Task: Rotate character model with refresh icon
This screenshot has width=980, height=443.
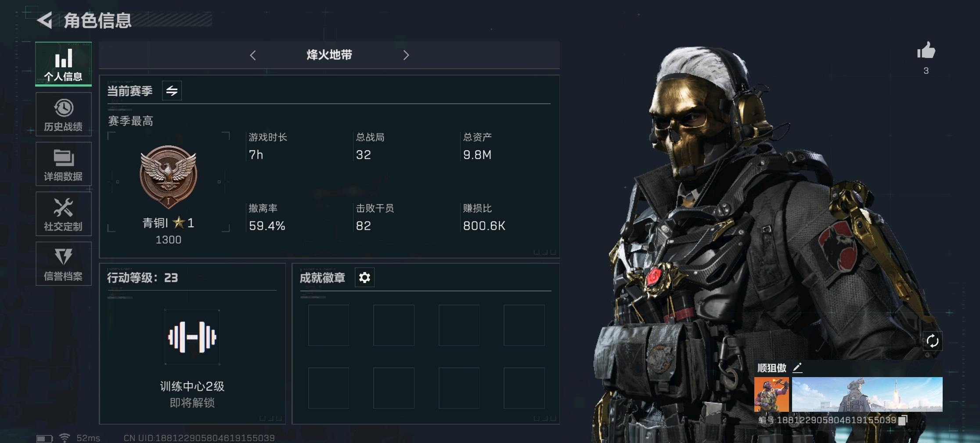Action: click(932, 341)
